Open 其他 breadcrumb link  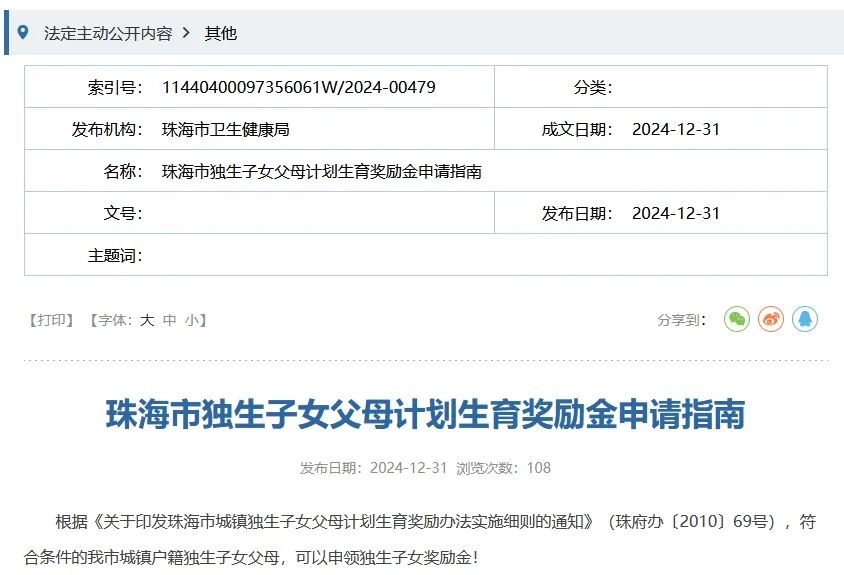pyautogui.click(x=220, y=33)
